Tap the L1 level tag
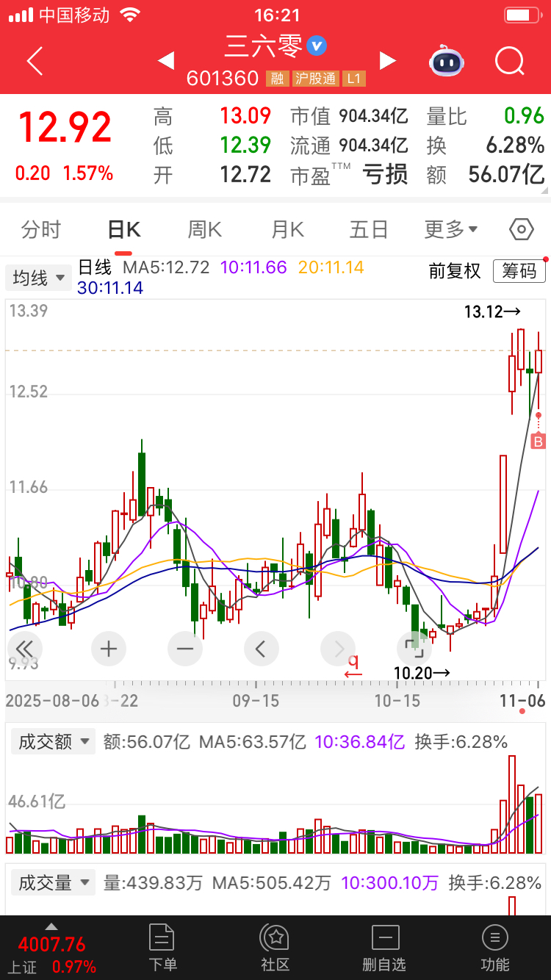Screen dimensions: 551x980 [x=354, y=78]
